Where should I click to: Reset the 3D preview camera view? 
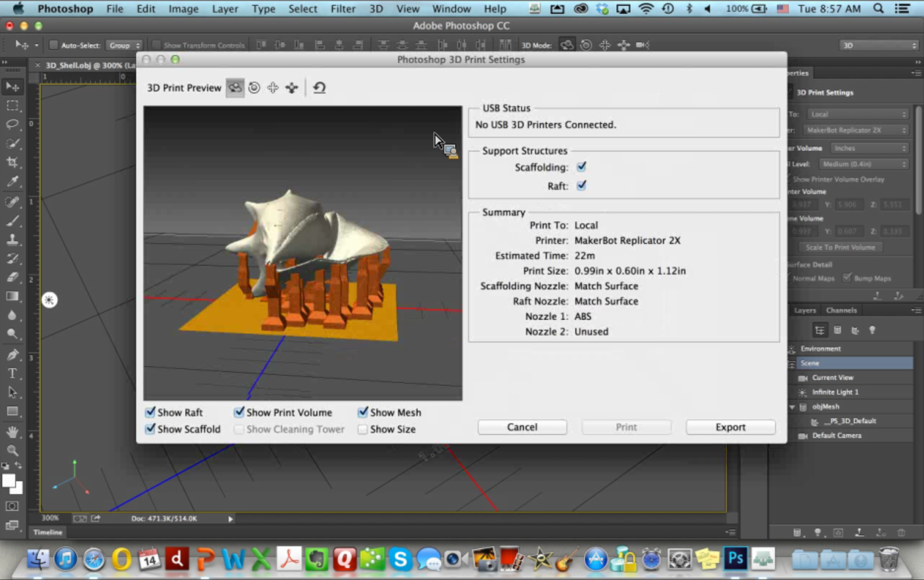tap(320, 88)
